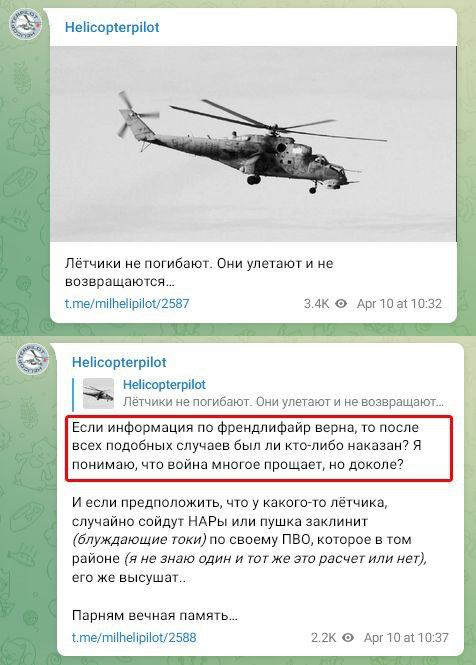
Task: Click the 2.2K view count
Action: [x=323, y=637]
